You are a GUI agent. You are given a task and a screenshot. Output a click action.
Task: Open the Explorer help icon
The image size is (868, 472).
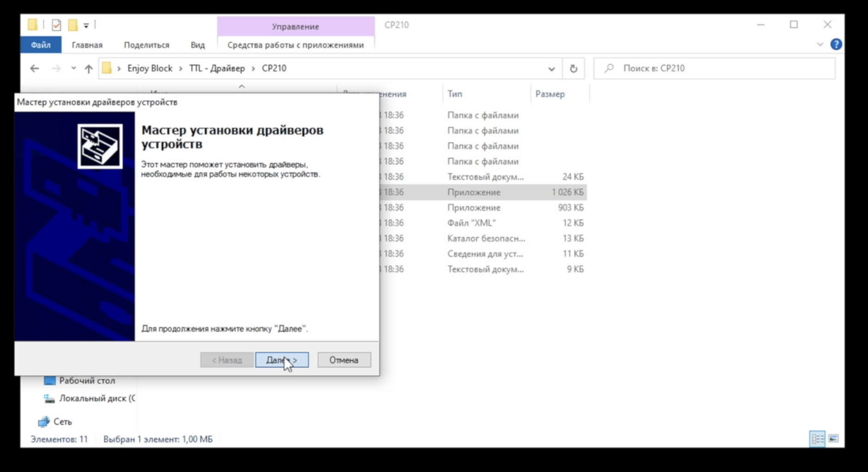pyautogui.click(x=836, y=44)
